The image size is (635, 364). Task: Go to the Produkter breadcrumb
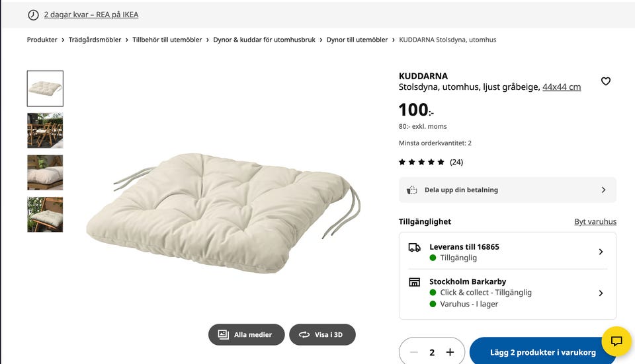(42, 40)
